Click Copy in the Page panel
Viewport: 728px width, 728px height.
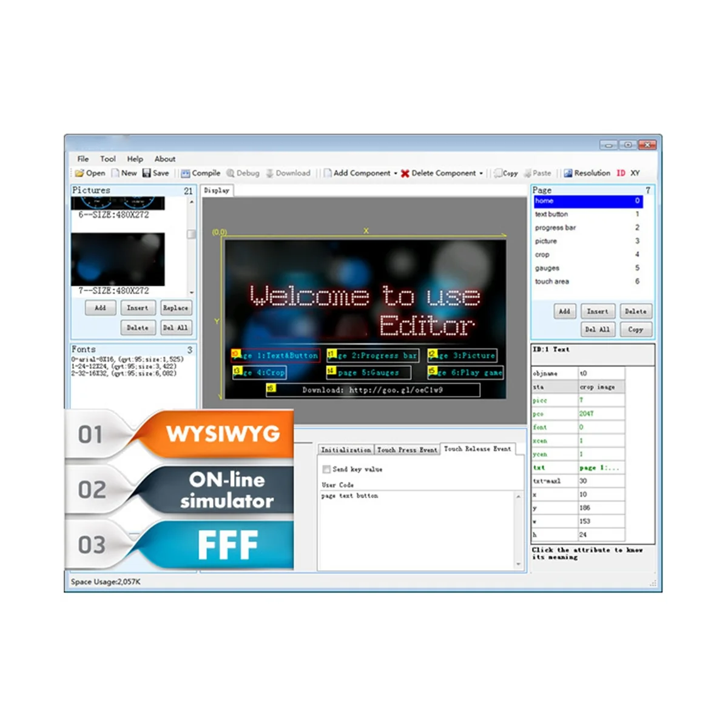pyautogui.click(x=636, y=329)
